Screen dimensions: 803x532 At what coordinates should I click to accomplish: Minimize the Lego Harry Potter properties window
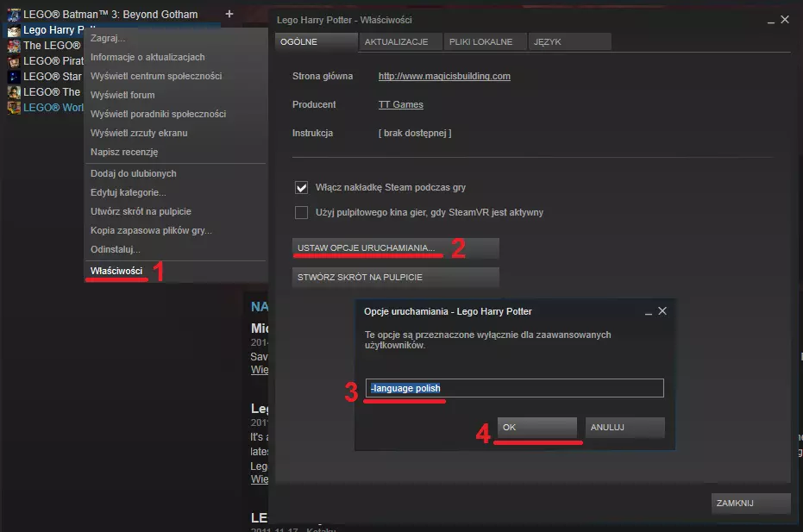pyautogui.click(x=771, y=21)
